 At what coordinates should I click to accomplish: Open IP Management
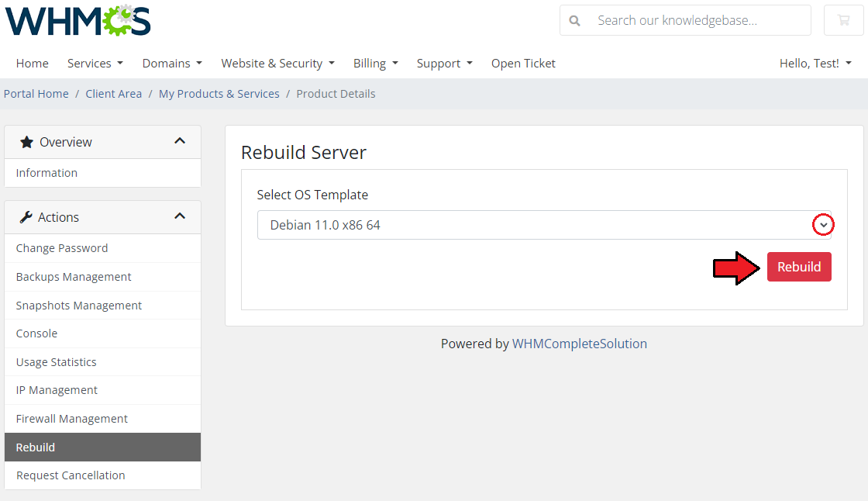tap(102, 390)
